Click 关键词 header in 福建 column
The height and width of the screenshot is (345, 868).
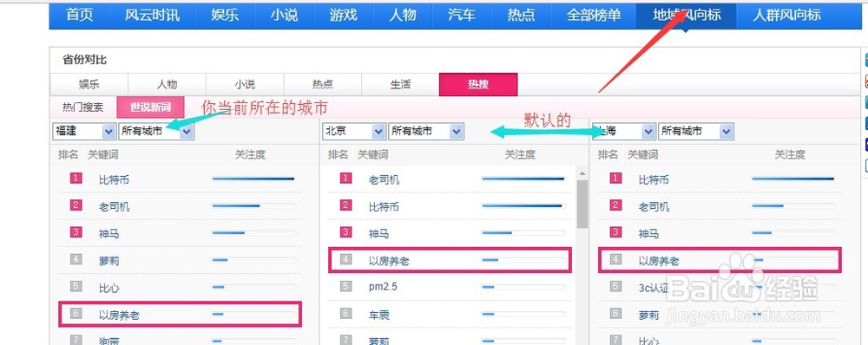pyautogui.click(x=103, y=155)
